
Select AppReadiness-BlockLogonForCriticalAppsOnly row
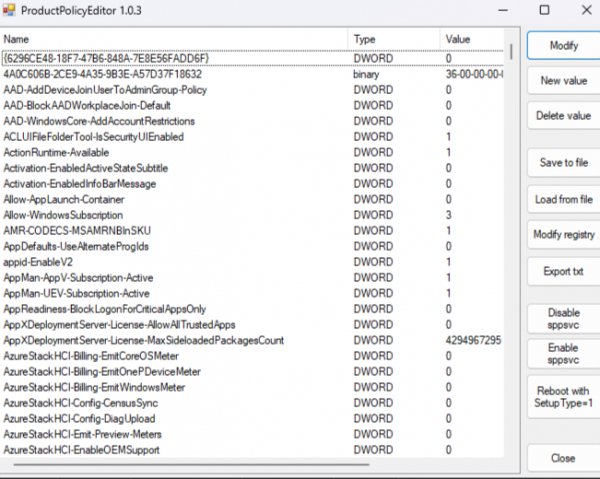pos(253,309)
